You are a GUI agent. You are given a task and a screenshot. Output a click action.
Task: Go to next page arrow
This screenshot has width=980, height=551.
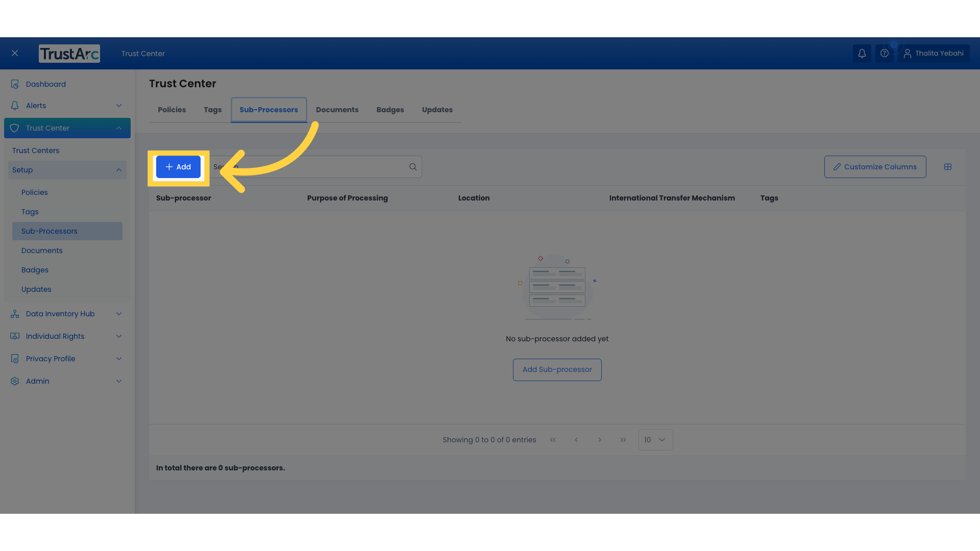pyautogui.click(x=600, y=440)
